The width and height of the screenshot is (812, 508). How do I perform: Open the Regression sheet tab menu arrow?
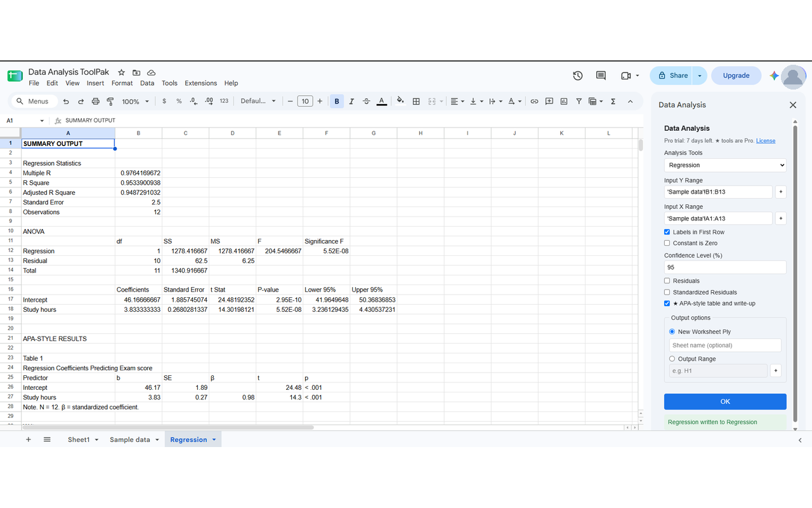coord(214,439)
